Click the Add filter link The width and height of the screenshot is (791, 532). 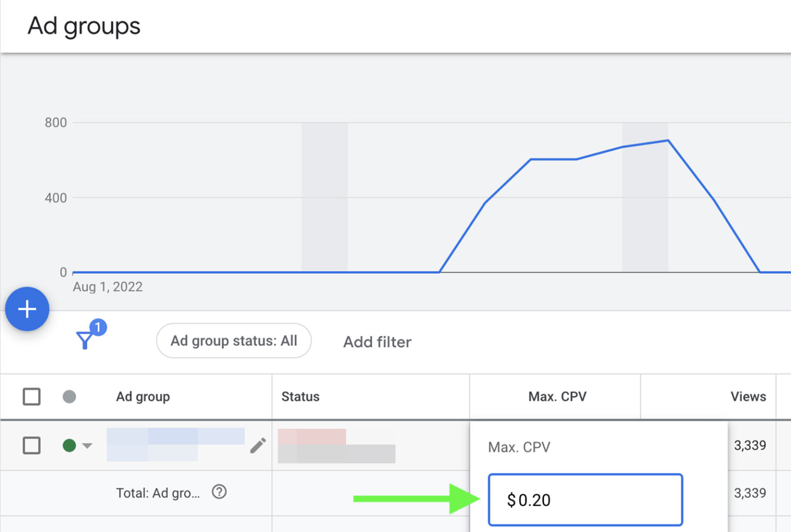377,342
